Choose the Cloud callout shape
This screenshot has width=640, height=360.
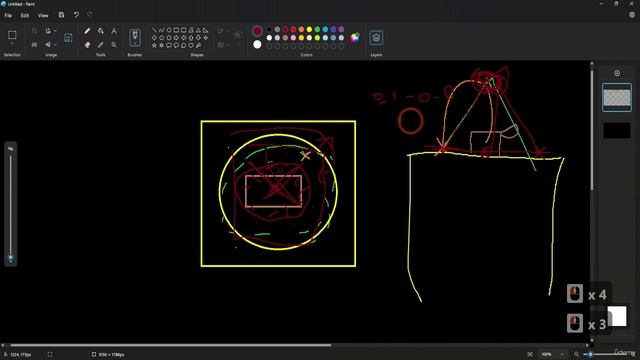[x=184, y=45]
